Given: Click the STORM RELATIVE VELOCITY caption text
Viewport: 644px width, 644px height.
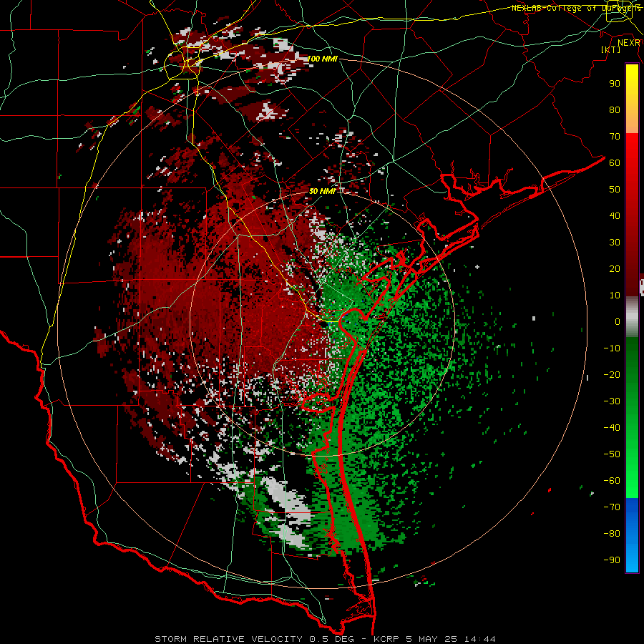Looking at the screenshot, I should (228, 639).
